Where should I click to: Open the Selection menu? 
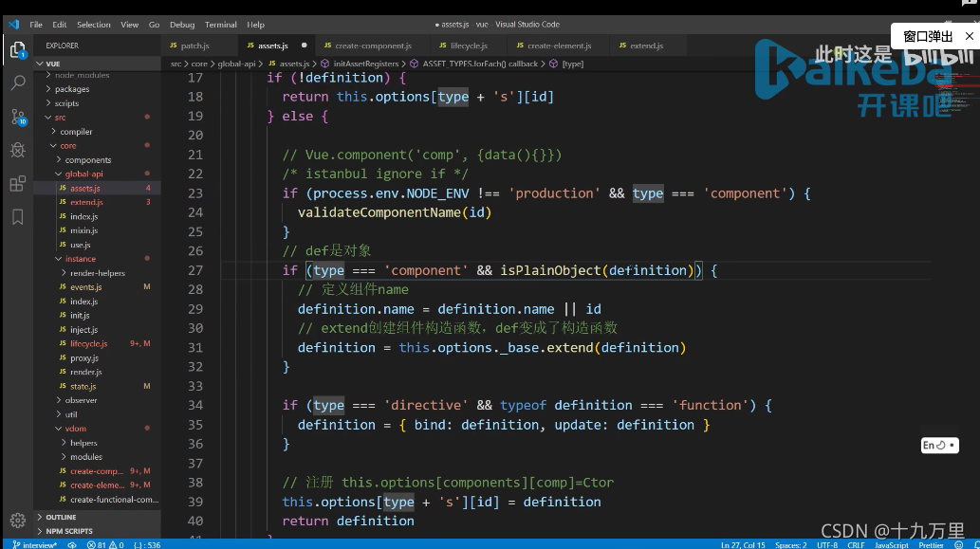93,25
